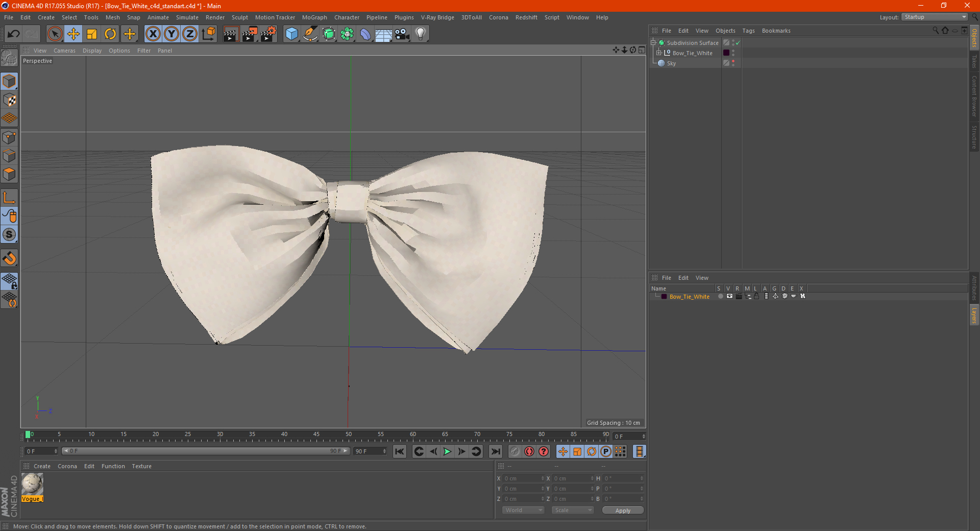The height and width of the screenshot is (531, 980).
Task: Play the animation forward
Action: tap(447, 451)
